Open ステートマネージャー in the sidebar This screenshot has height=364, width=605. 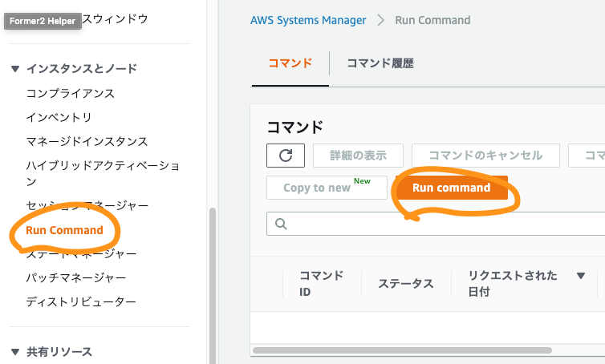pyautogui.click(x=81, y=254)
